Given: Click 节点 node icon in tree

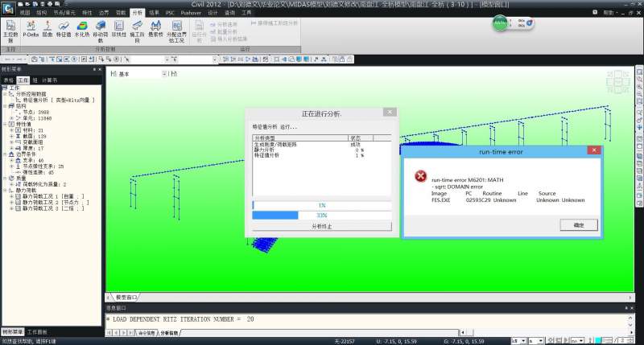Looking at the screenshot, I should coord(18,112).
